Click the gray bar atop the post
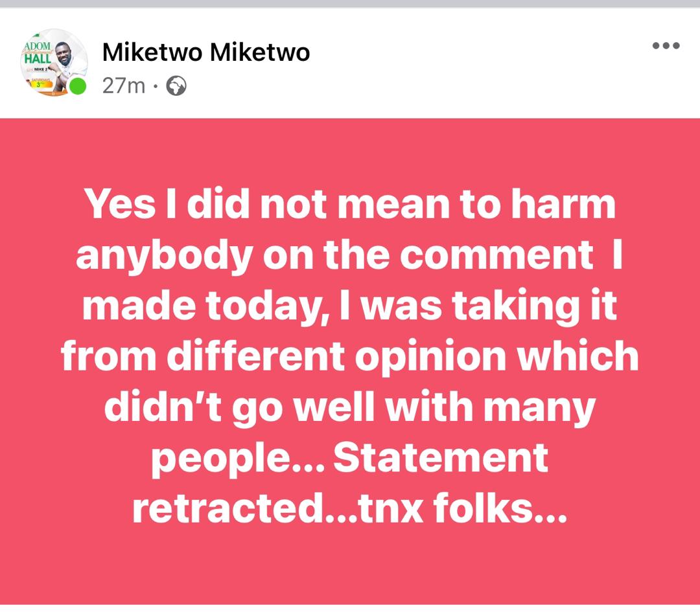This screenshot has height=612, width=700. [x=350, y=4]
